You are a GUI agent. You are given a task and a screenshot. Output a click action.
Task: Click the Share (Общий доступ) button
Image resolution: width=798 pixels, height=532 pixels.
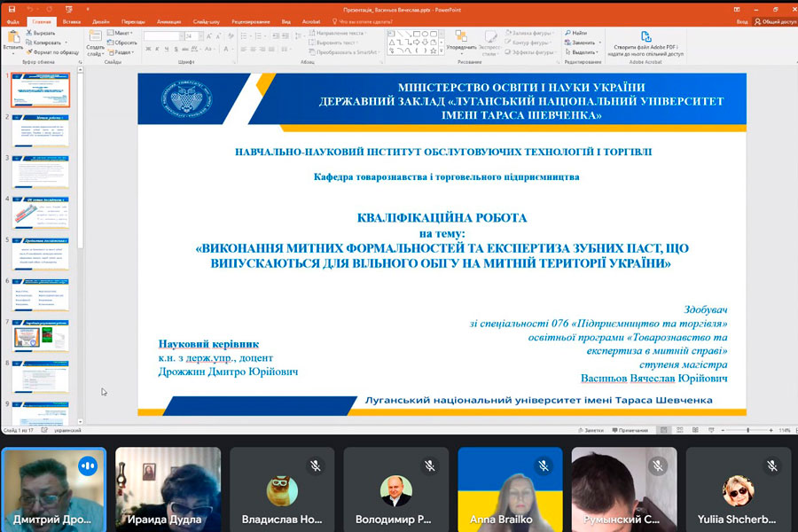pyautogui.click(x=773, y=20)
